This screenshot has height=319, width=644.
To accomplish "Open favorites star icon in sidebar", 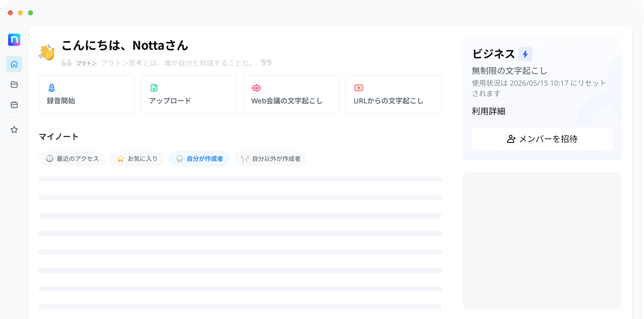I will tap(14, 130).
